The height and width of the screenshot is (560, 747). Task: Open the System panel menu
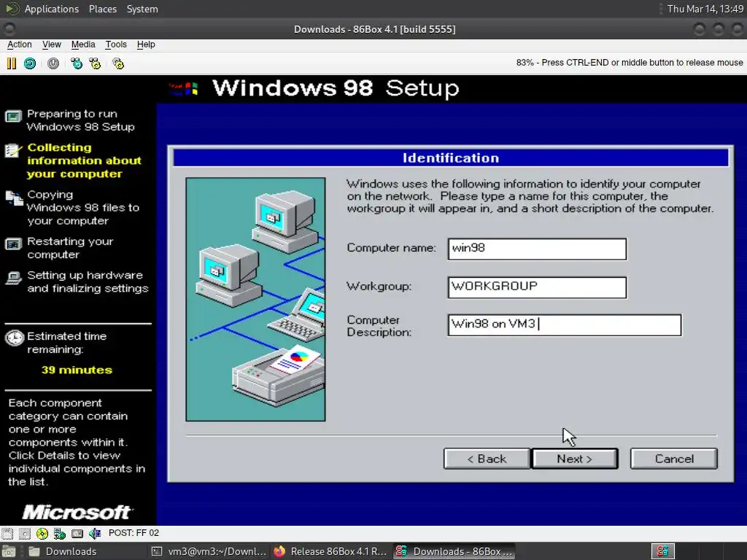tap(142, 9)
